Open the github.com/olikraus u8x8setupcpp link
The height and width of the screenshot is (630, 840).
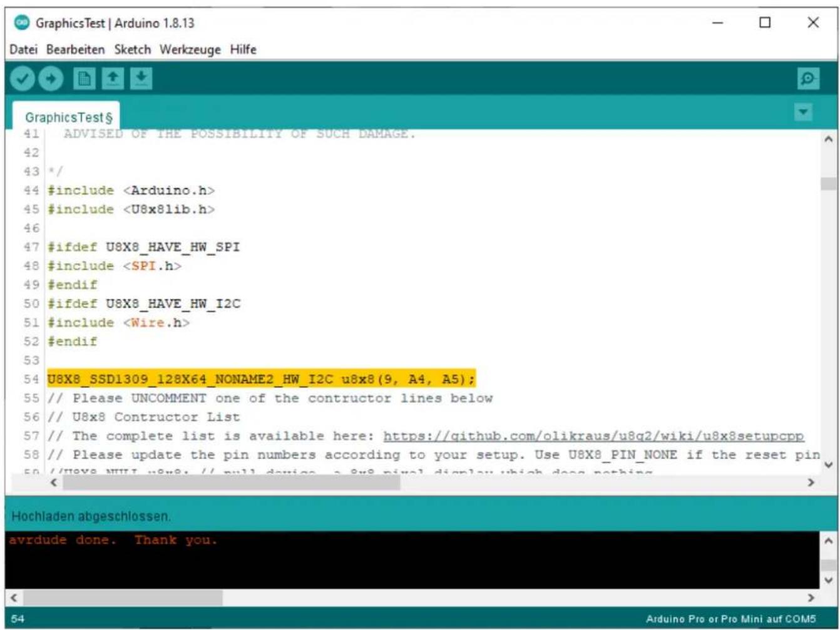[593, 435]
